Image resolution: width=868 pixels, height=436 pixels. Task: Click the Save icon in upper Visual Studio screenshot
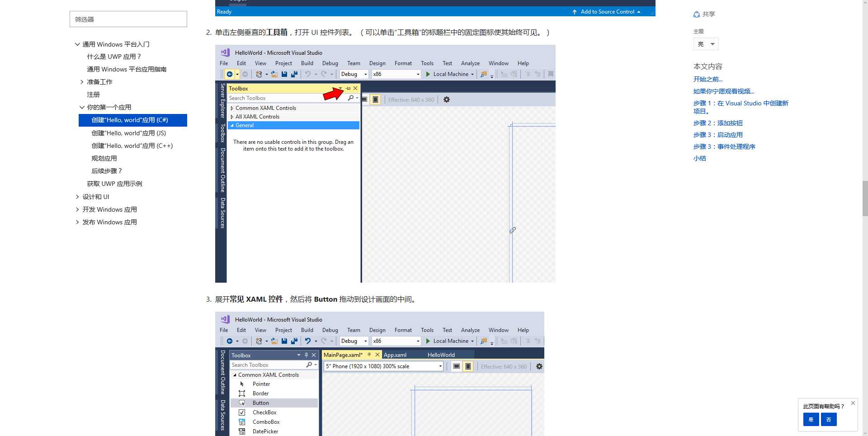(x=284, y=74)
